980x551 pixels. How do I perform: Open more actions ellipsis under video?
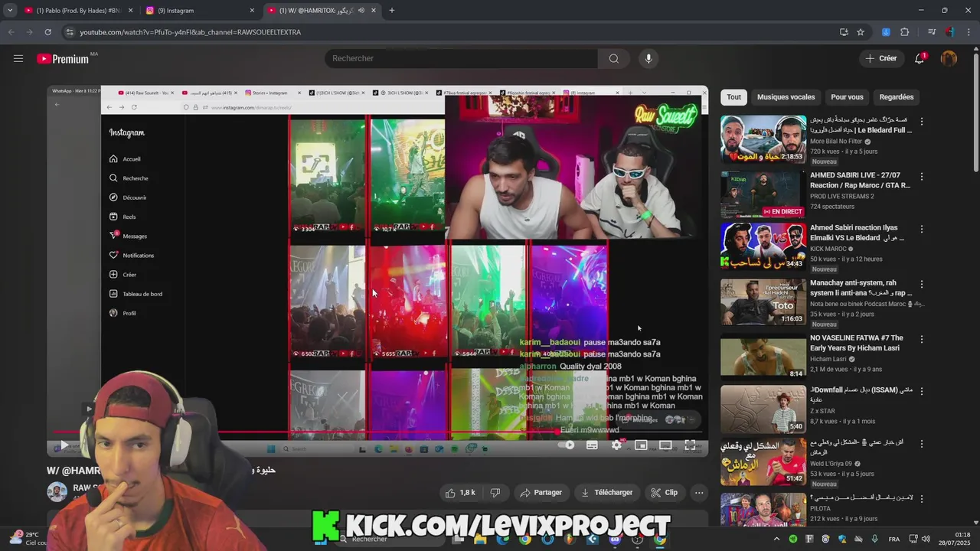tap(699, 493)
